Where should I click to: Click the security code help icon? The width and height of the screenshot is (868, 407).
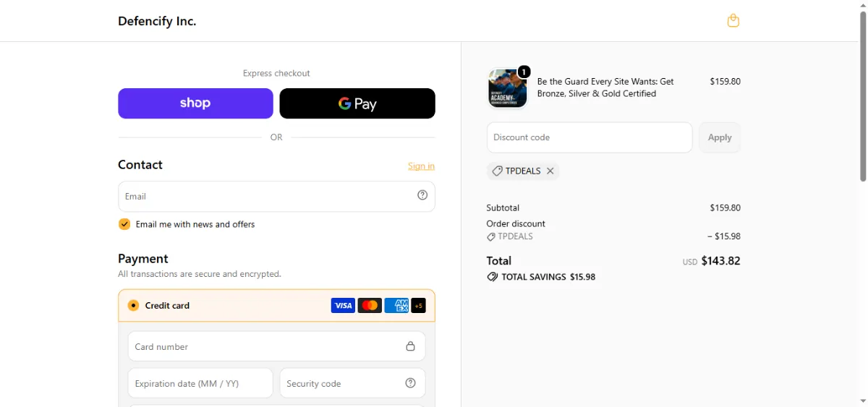coord(411,383)
